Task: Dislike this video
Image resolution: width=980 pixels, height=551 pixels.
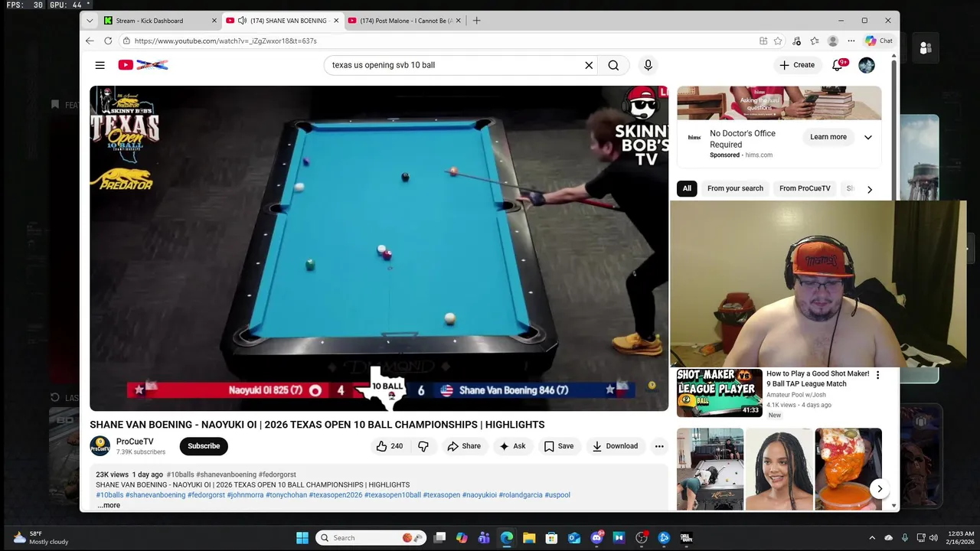Action: pos(423,446)
